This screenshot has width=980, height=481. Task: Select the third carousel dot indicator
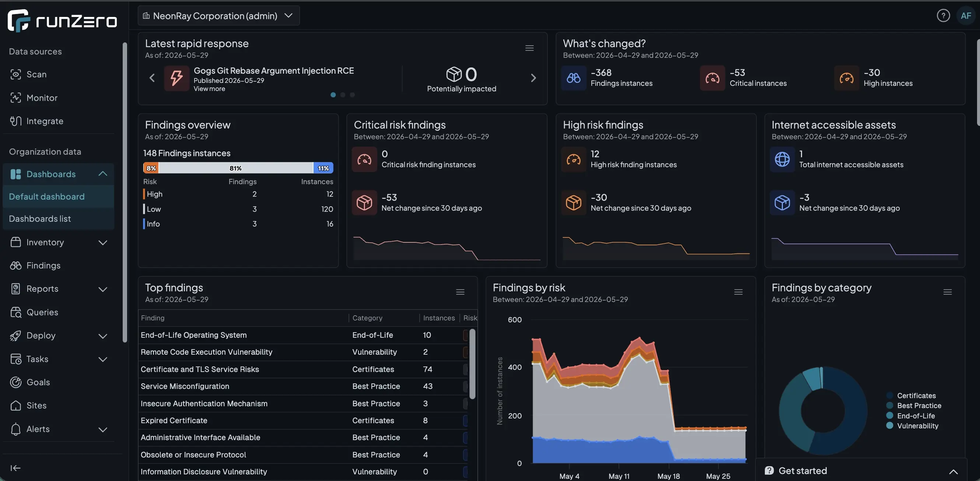(352, 95)
